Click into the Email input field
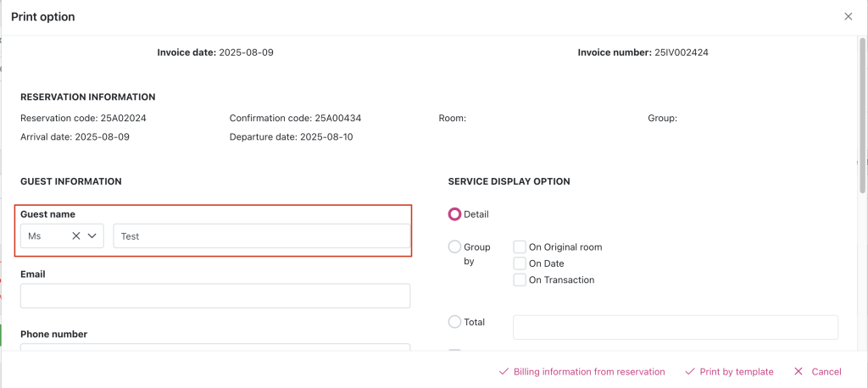868x388 pixels. [x=215, y=296]
